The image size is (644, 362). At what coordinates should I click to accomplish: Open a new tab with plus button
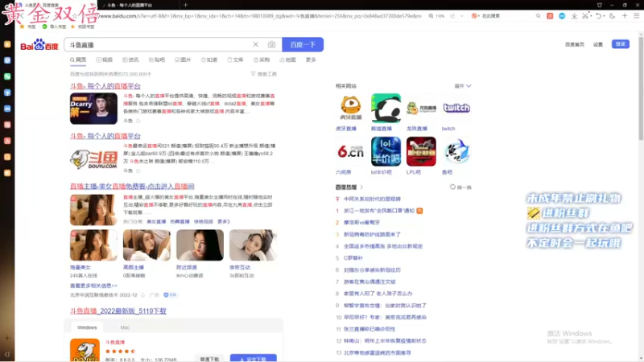[186, 5]
